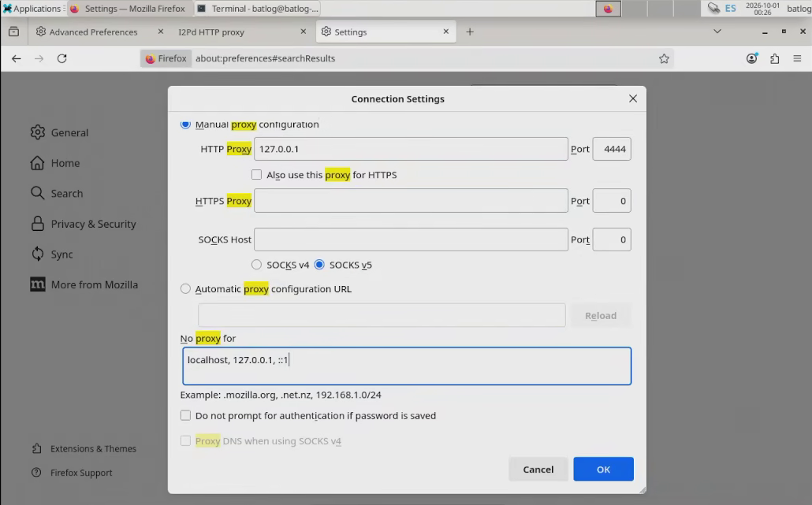Click the network icon in the system tray
The width and height of the screenshot is (812, 505).
713,9
